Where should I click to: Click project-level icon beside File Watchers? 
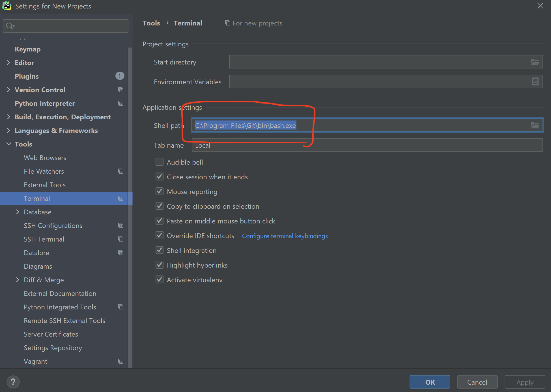pyautogui.click(x=121, y=171)
